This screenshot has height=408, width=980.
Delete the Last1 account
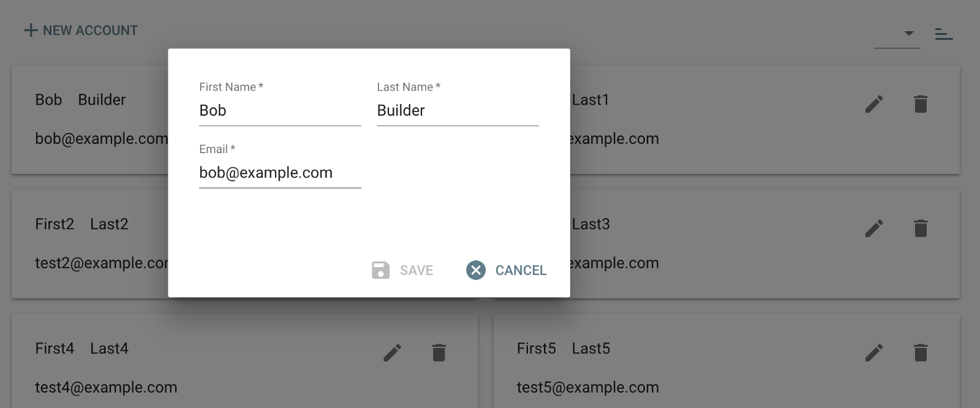(921, 104)
